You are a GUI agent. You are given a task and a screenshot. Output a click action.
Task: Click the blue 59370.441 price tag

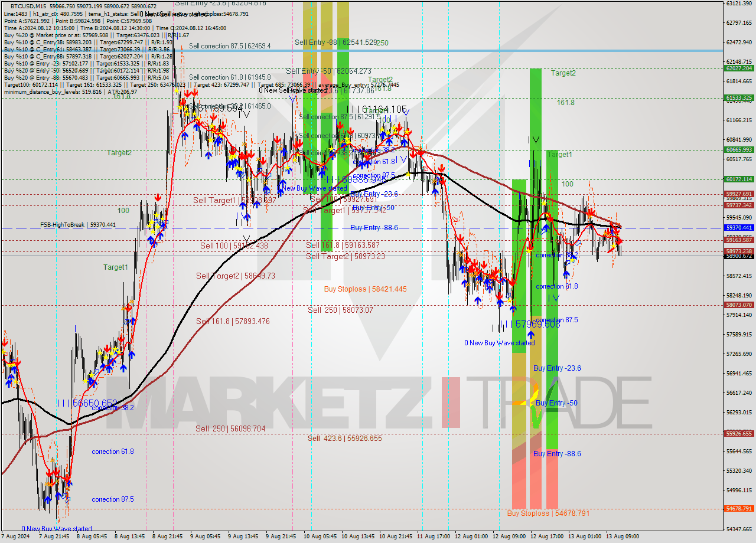point(739,228)
